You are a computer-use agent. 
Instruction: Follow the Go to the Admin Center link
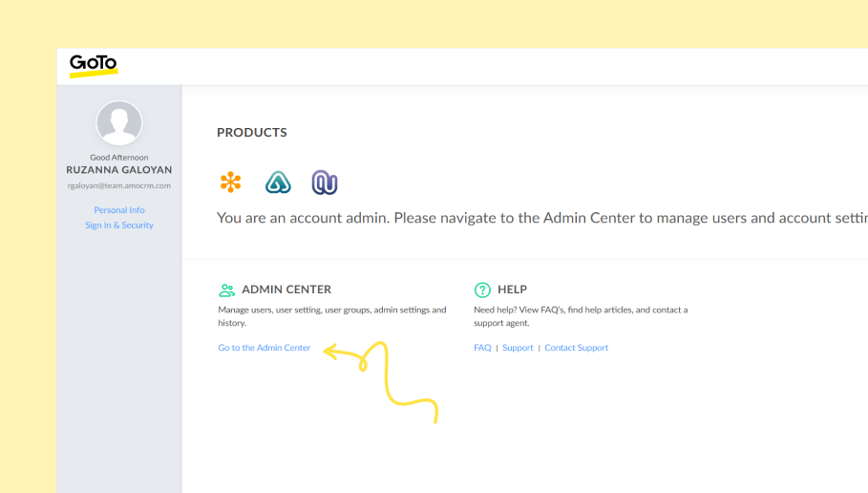[x=265, y=348]
